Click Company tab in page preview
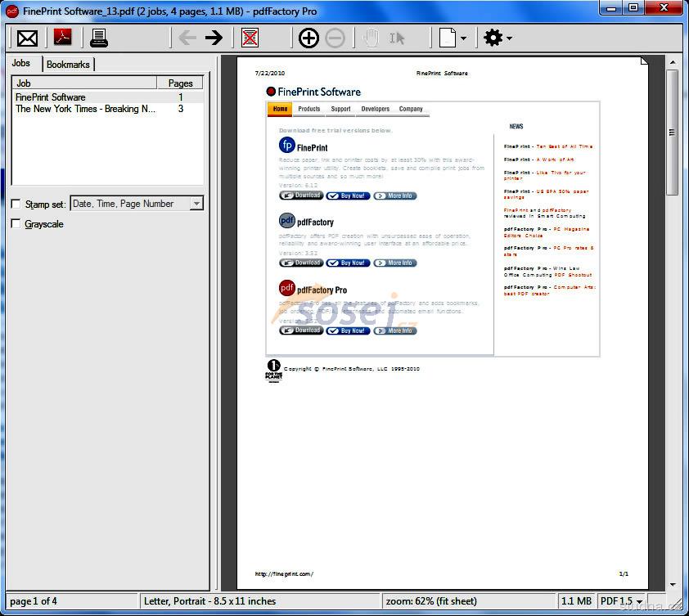Screen dimensions: 689x616 coord(411,109)
